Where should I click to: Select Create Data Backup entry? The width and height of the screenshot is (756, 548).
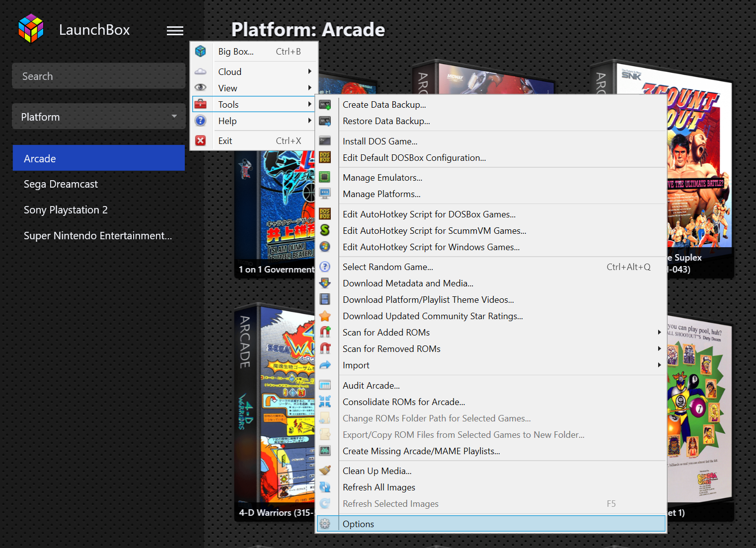(x=491, y=105)
